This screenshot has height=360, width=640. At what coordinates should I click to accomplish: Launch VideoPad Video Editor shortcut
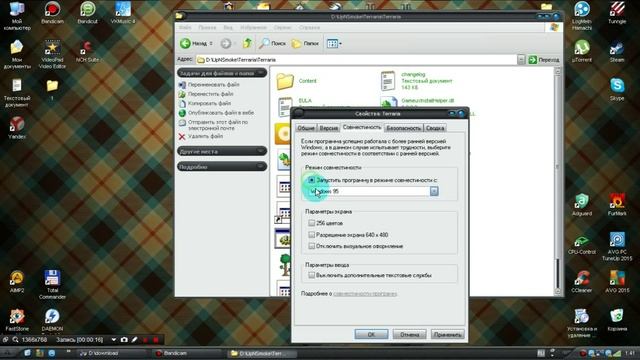[52, 54]
